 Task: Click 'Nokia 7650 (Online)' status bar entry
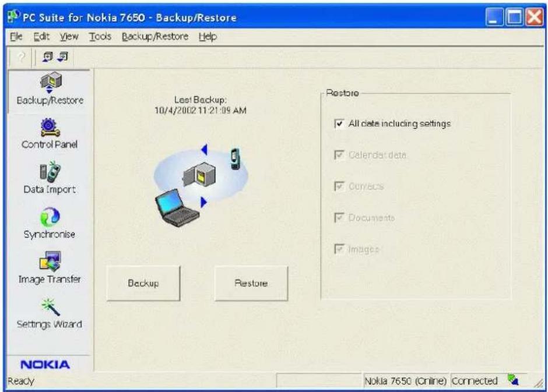point(405,380)
